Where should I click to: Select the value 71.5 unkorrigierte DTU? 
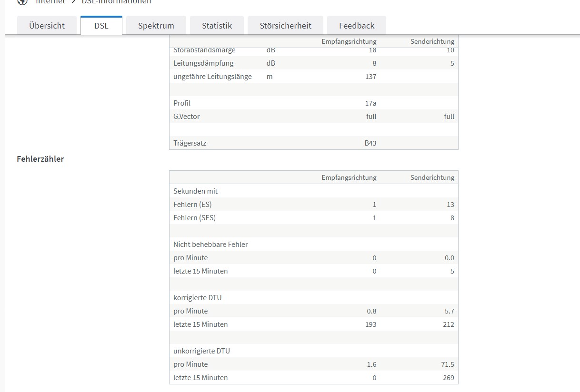coord(448,364)
